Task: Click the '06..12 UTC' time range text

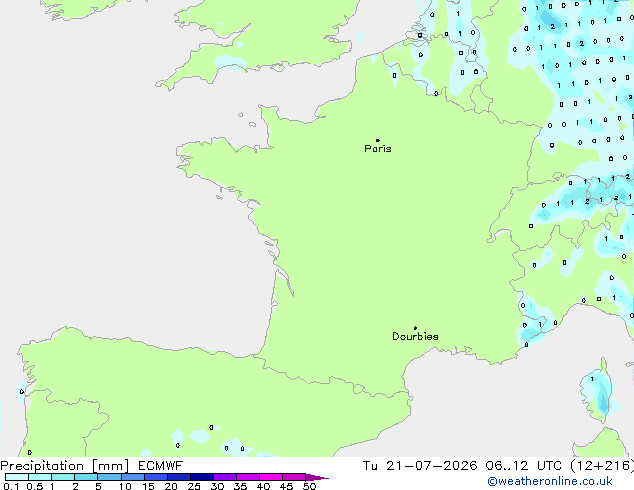Action: pyautogui.click(x=524, y=466)
